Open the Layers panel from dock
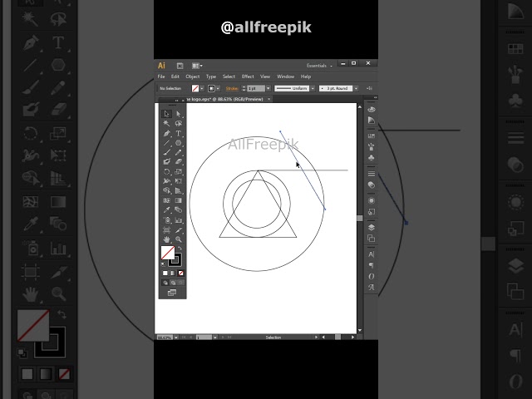The image size is (532, 399). tap(372, 227)
